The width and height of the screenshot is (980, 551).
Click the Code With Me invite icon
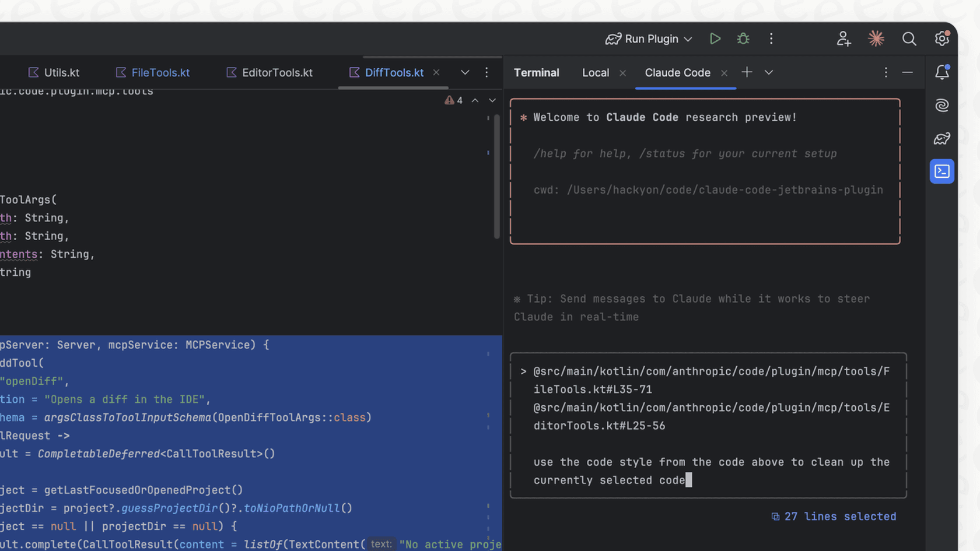843,38
